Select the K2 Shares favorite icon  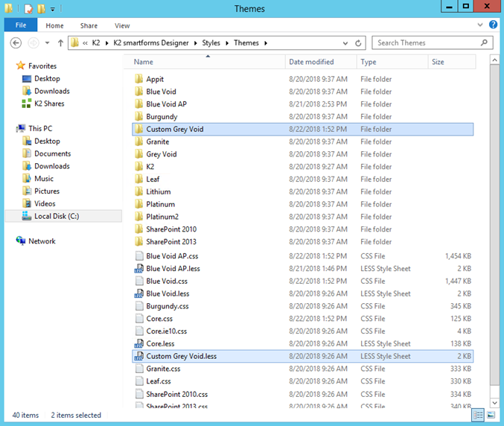coord(27,104)
